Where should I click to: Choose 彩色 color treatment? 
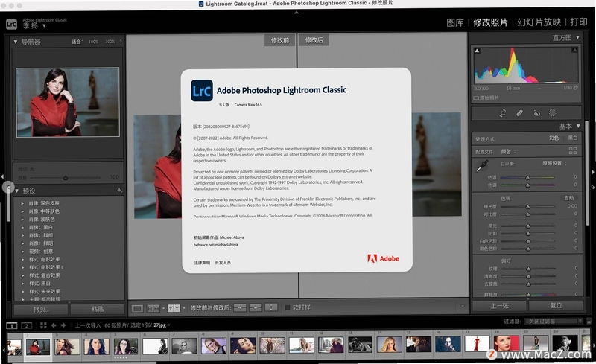(x=554, y=138)
